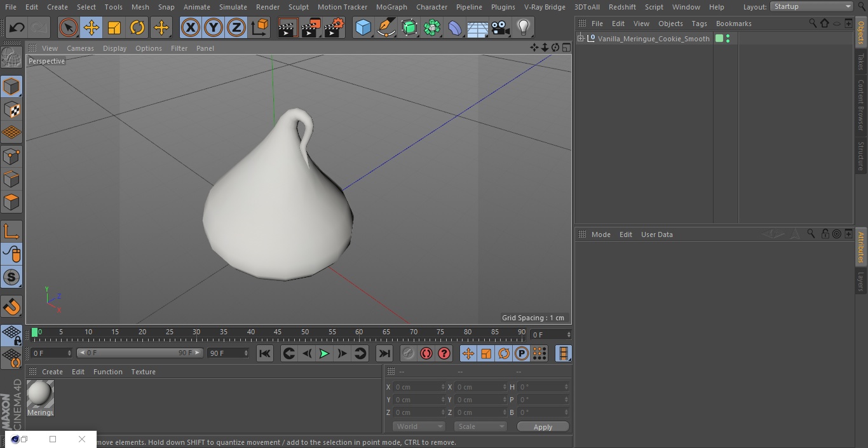Go to end of animation
This screenshot has width=868, height=448.
pos(384,353)
